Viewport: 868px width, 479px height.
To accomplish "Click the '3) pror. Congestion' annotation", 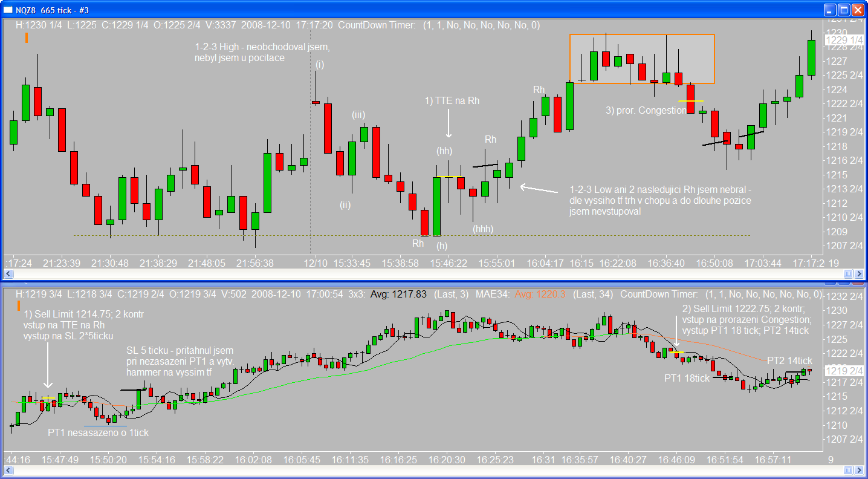I will (646, 110).
